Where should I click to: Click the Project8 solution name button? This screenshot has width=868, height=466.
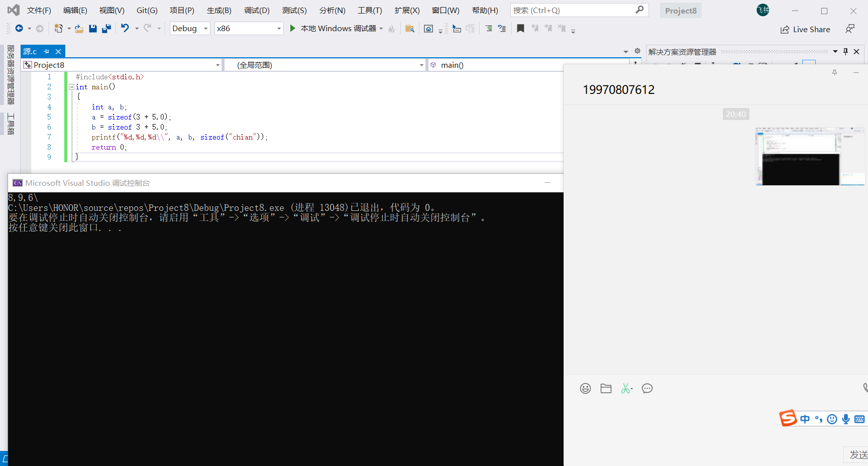(681, 11)
